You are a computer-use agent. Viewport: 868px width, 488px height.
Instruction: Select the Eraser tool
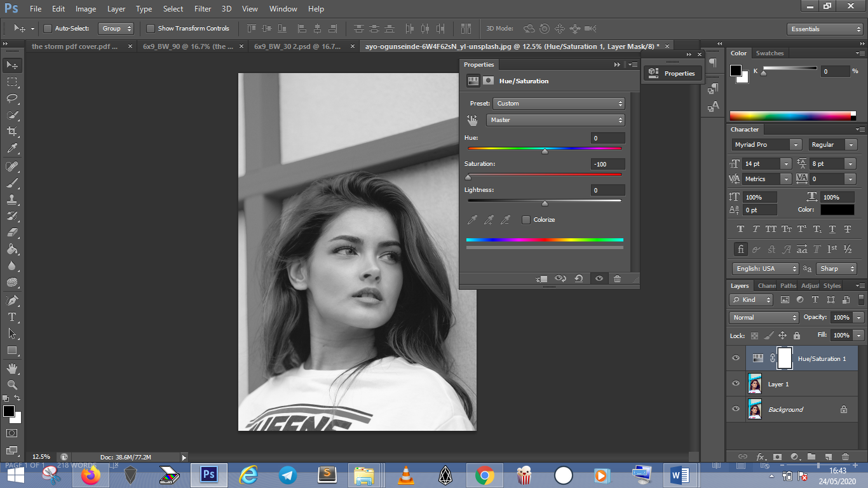12,233
